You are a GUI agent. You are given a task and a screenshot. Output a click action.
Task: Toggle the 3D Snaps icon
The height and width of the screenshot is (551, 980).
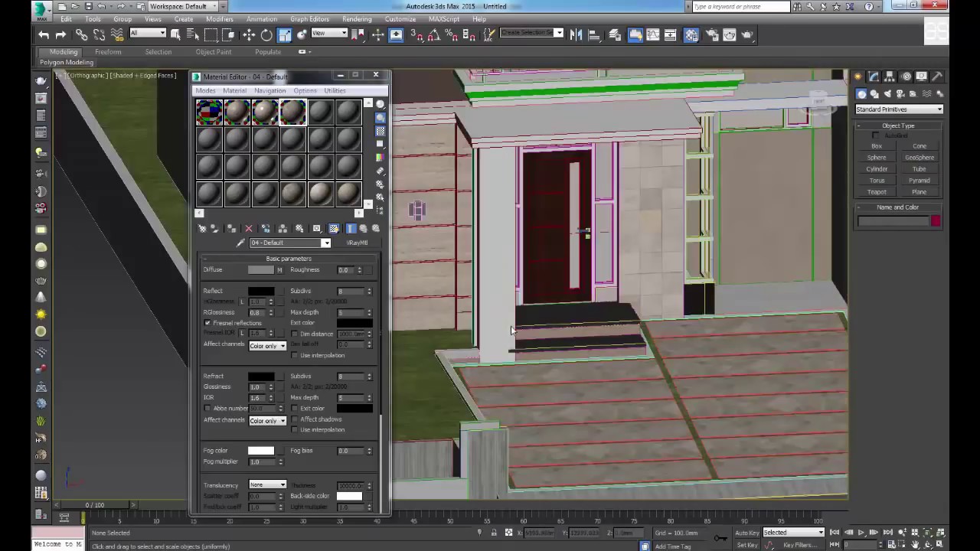[x=416, y=34]
